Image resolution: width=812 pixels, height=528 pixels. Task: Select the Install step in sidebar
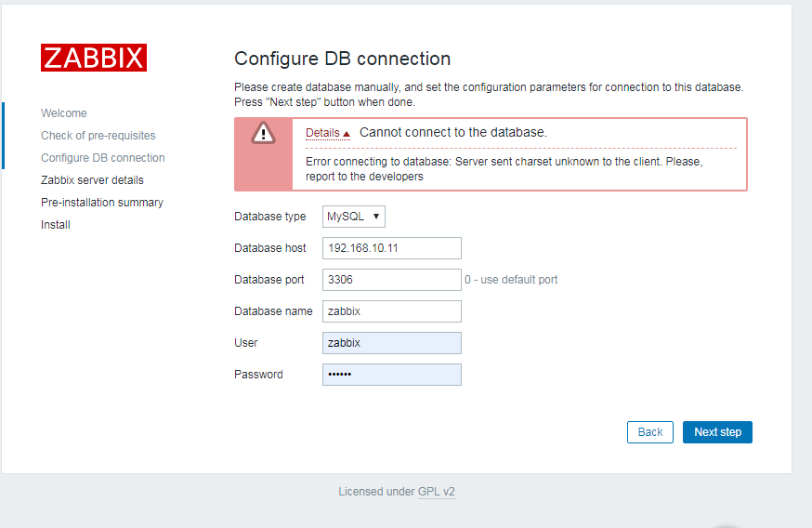[x=56, y=224]
